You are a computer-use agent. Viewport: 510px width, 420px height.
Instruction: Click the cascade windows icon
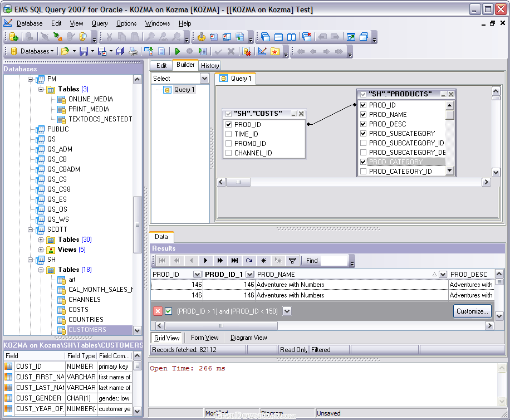[266, 37]
